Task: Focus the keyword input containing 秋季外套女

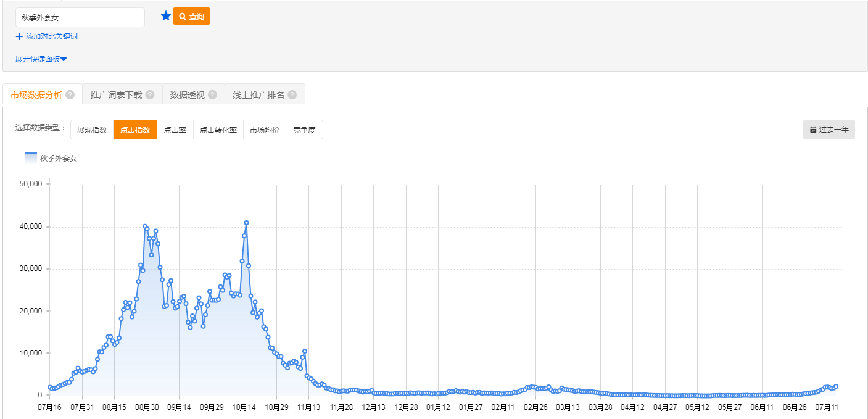Action: (x=80, y=17)
